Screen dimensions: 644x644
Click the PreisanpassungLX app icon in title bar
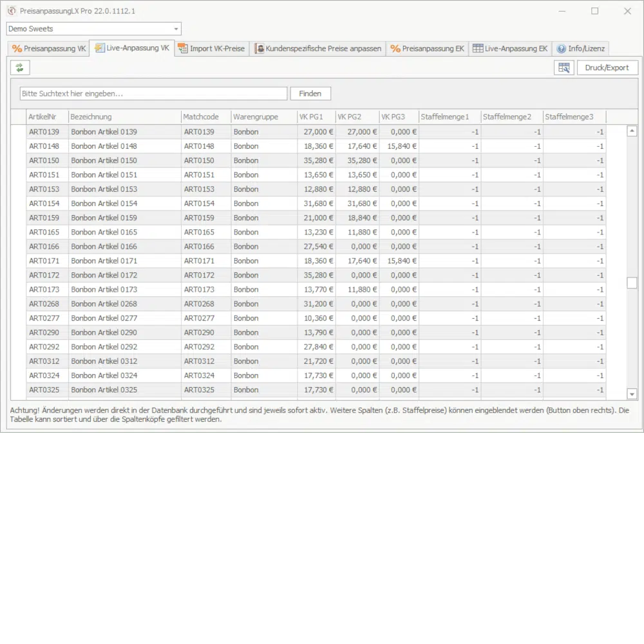point(11,11)
